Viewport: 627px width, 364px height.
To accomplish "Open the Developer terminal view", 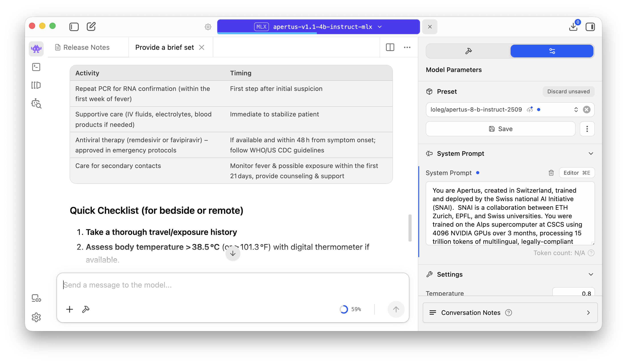I will pos(36,67).
